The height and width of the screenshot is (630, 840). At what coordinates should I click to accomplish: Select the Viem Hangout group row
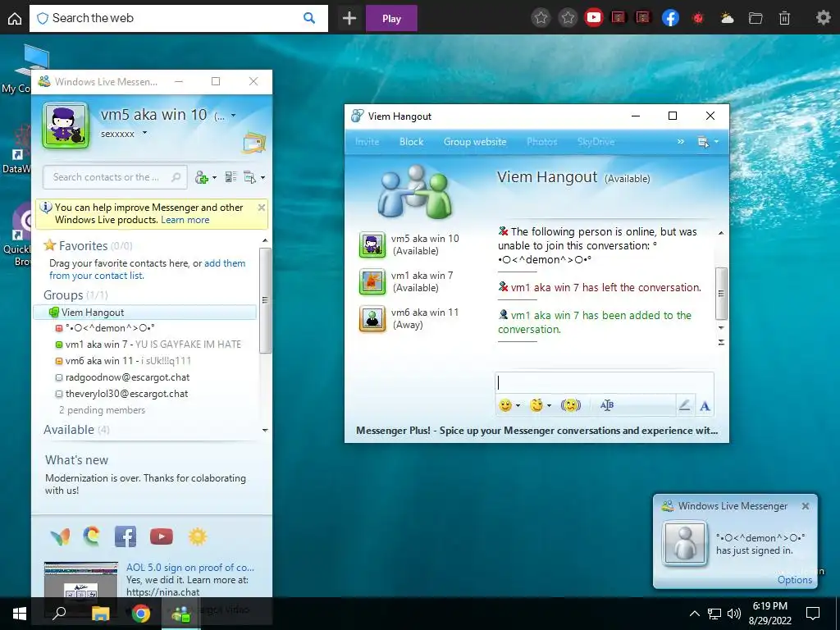[144, 313]
